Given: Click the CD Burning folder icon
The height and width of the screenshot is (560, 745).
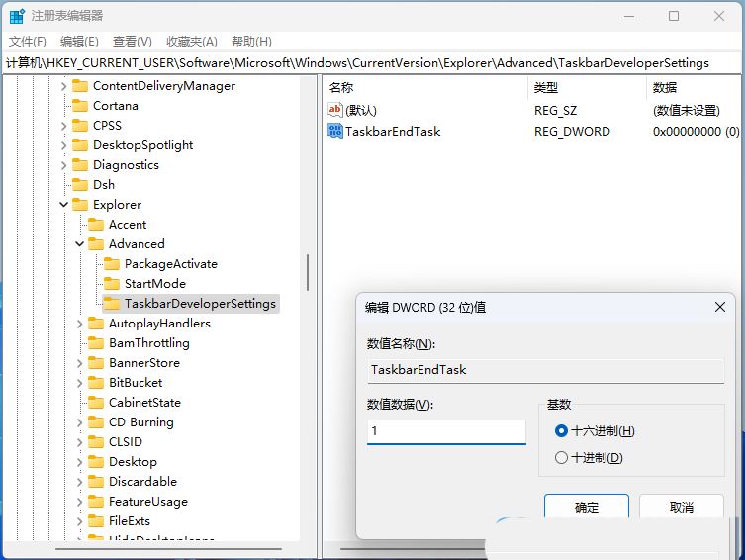Looking at the screenshot, I should click(x=95, y=422).
